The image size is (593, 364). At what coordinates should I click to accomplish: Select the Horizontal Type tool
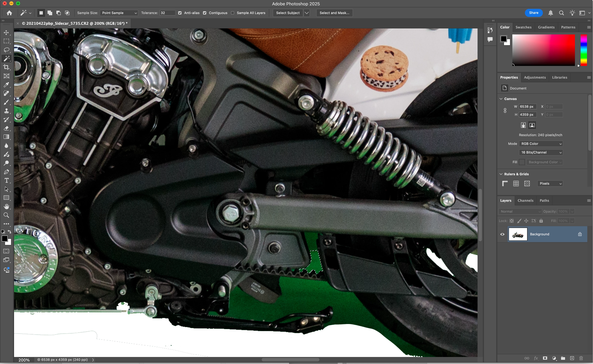point(6,180)
